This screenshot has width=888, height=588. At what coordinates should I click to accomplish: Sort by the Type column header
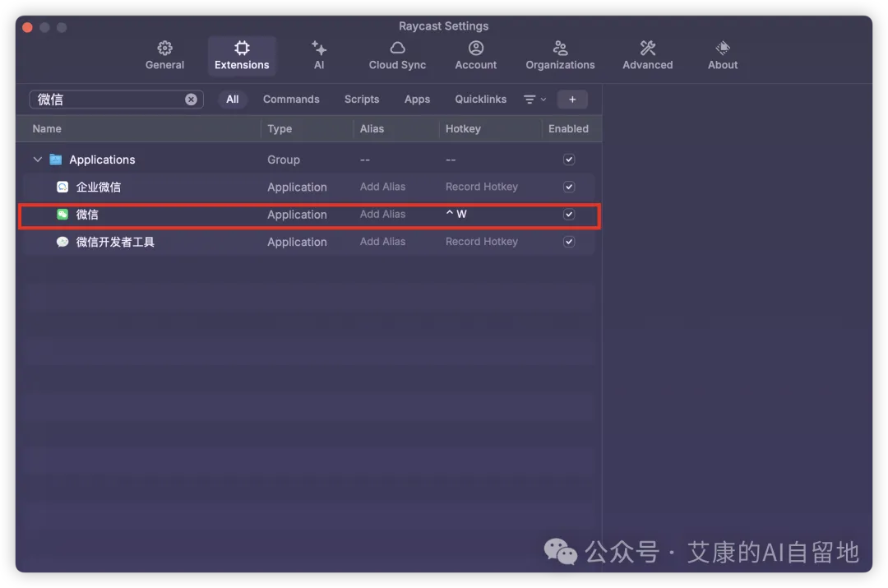pyautogui.click(x=280, y=128)
